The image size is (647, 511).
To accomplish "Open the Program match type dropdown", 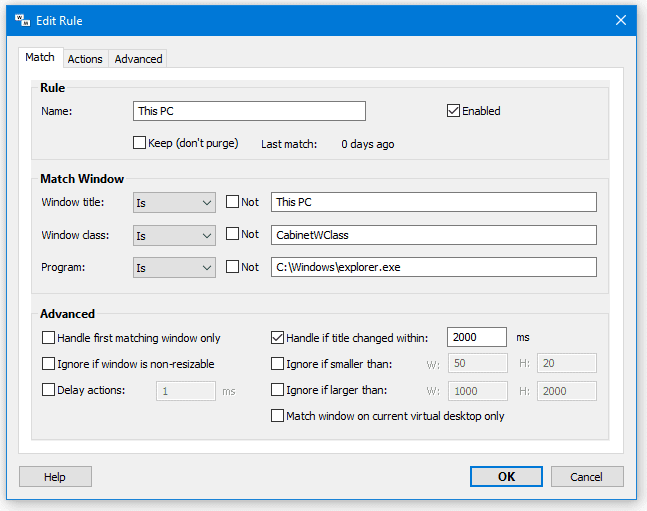I will click(174, 267).
